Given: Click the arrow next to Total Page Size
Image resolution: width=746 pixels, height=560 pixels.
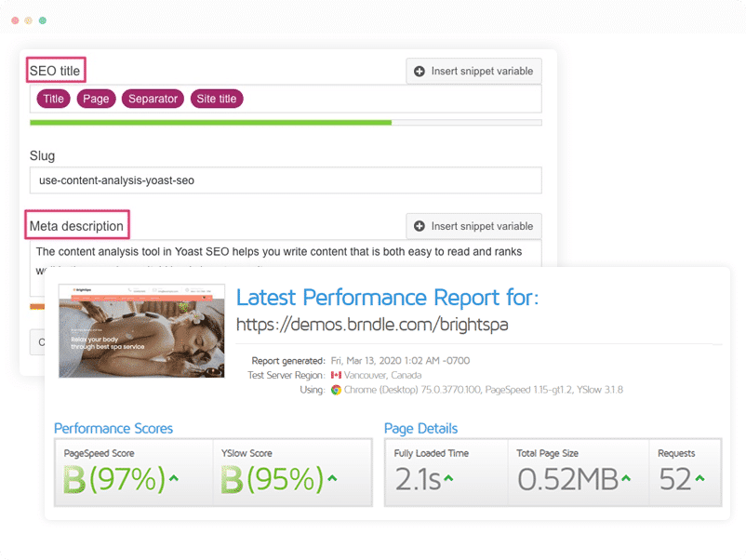Looking at the screenshot, I should pos(626,478).
